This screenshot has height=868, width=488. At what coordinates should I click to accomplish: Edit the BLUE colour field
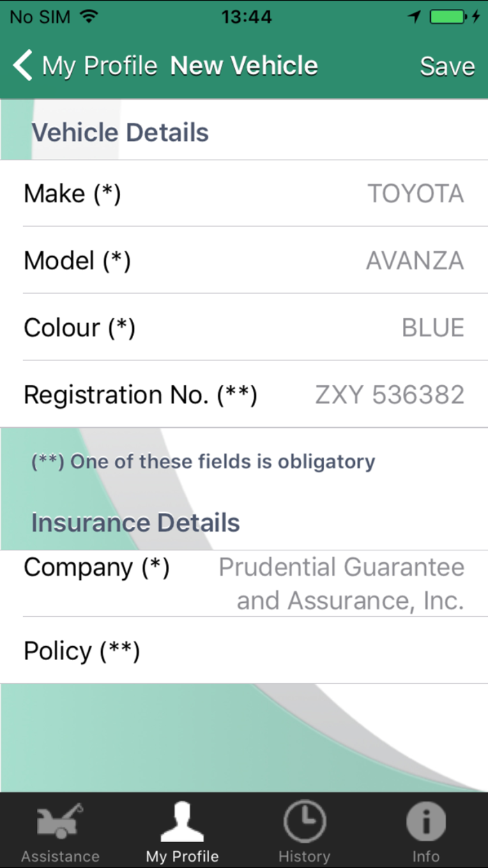[x=432, y=327]
